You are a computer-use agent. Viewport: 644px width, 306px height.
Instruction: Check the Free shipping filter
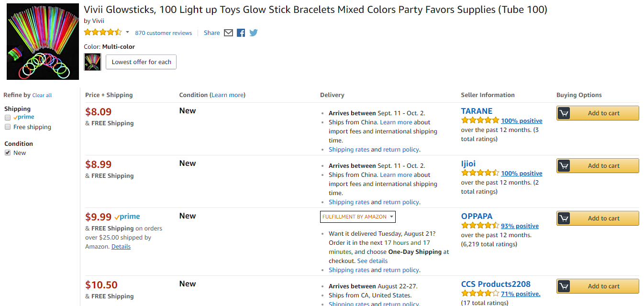(8, 127)
